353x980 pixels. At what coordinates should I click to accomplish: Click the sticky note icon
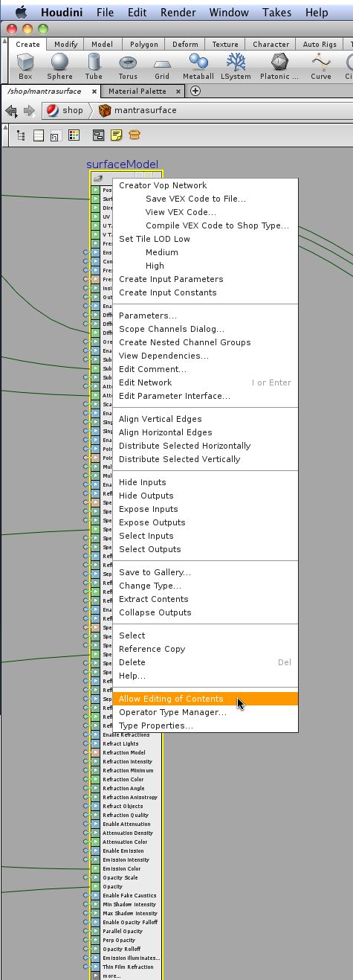point(117,135)
